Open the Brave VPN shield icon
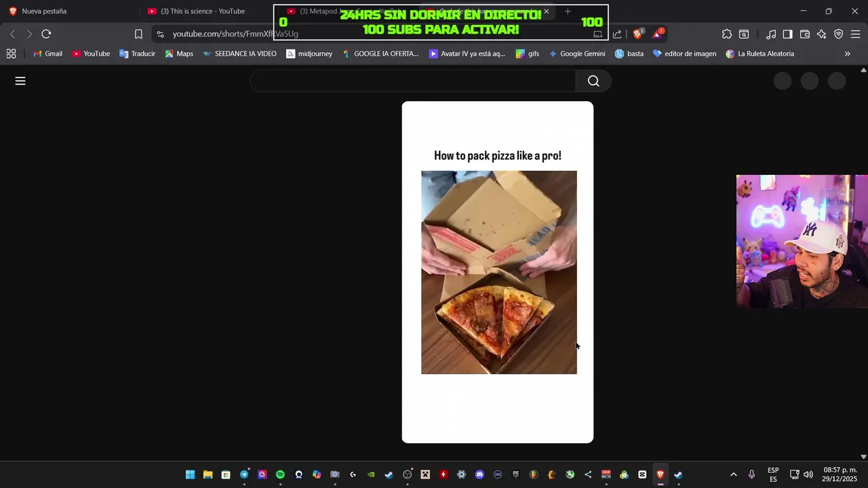This screenshot has width=868, height=488. click(839, 34)
